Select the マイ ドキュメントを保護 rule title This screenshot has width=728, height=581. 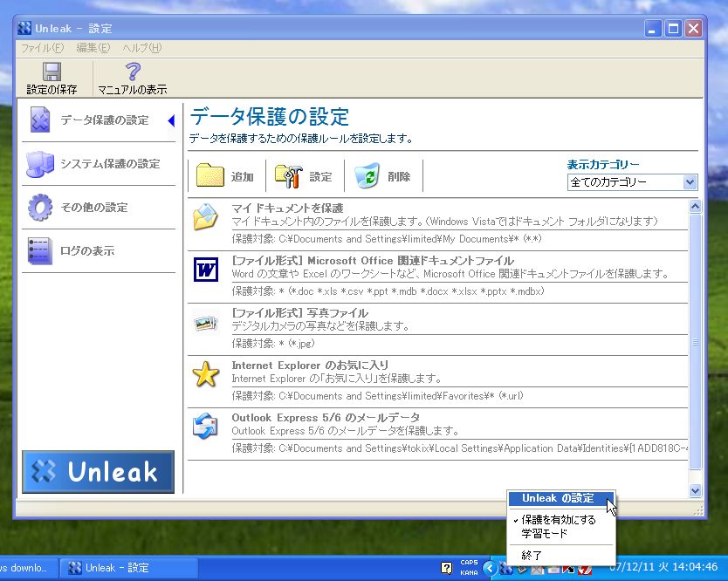pos(287,208)
